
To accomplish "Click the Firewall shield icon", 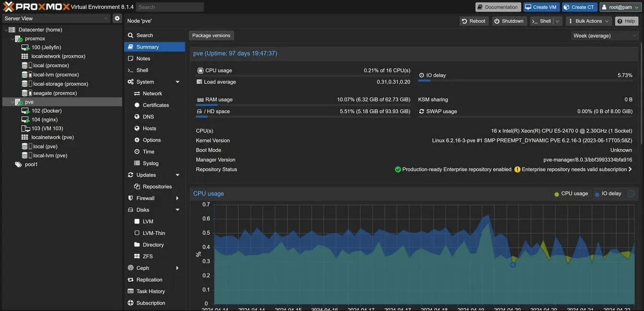I will tap(130, 198).
